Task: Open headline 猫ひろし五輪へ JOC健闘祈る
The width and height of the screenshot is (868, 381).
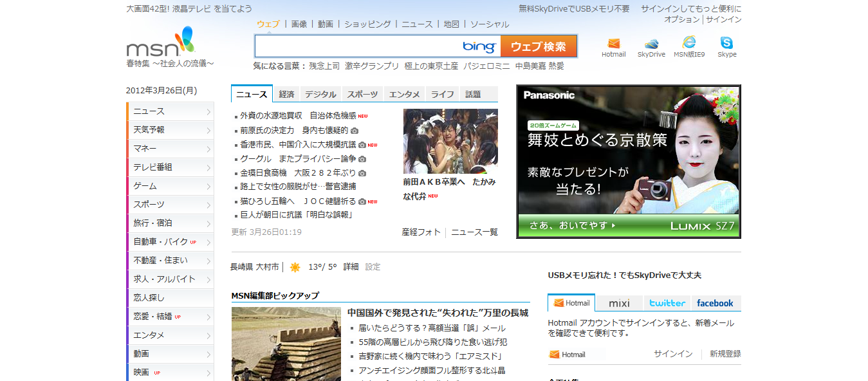Action: point(298,201)
